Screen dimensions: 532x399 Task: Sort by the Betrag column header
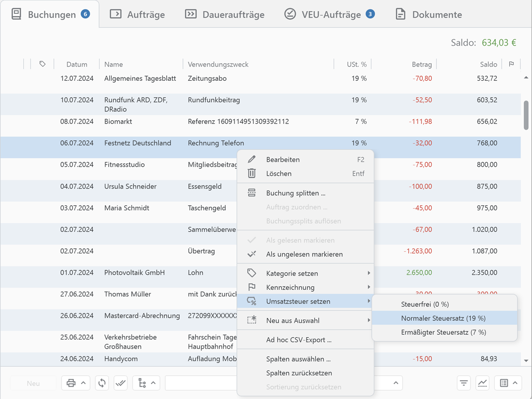click(x=422, y=64)
